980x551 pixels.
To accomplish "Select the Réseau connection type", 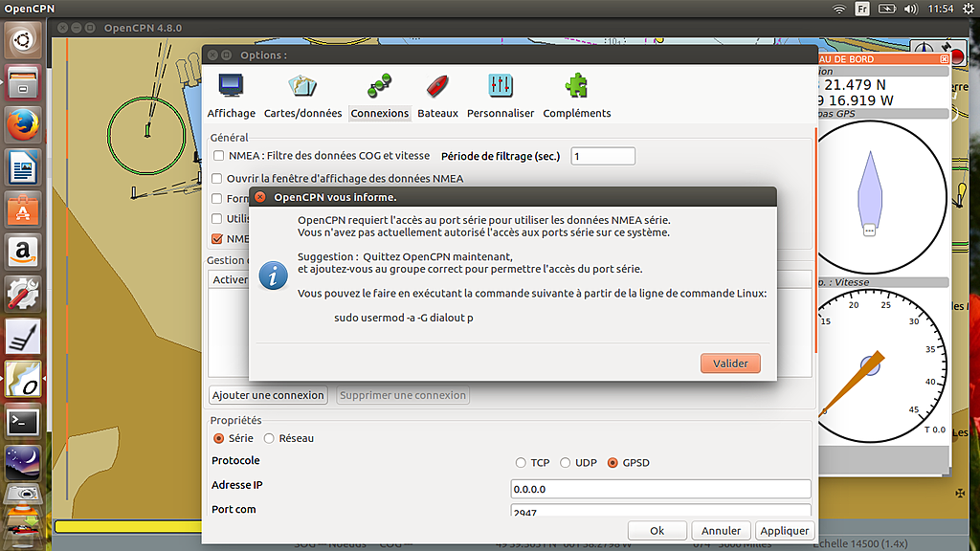I will point(269,438).
